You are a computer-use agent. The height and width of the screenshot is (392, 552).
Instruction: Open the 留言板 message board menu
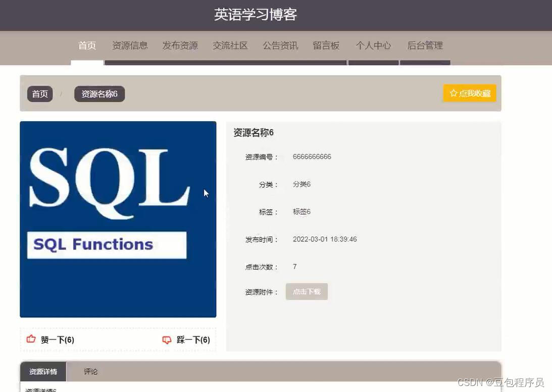click(x=326, y=45)
